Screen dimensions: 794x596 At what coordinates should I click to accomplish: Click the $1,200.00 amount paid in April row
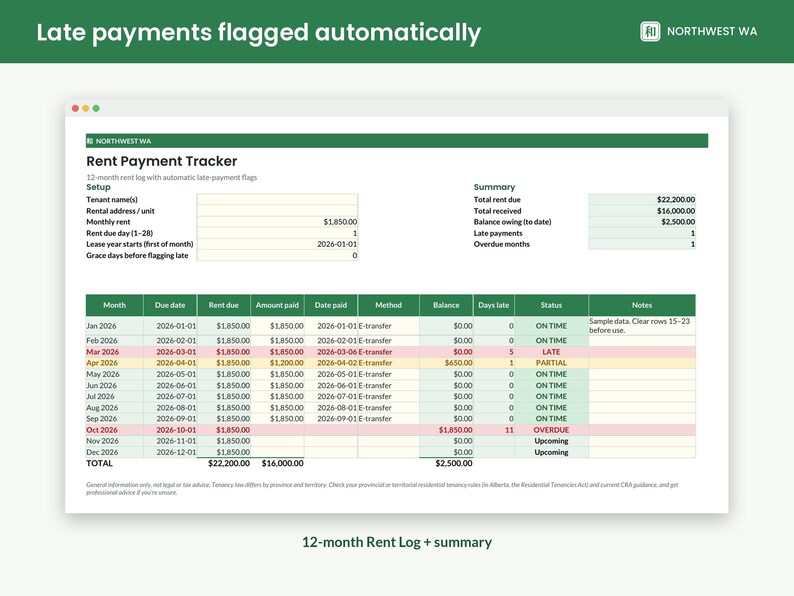tap(277, 363)
